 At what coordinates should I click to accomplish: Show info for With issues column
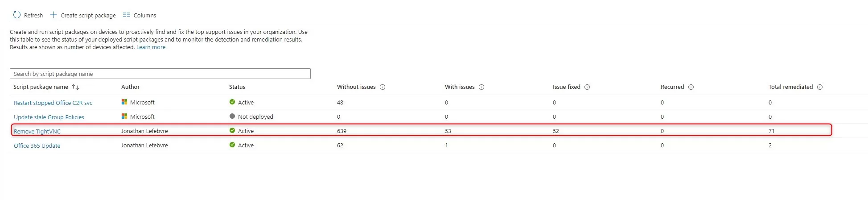click(481, 87)
